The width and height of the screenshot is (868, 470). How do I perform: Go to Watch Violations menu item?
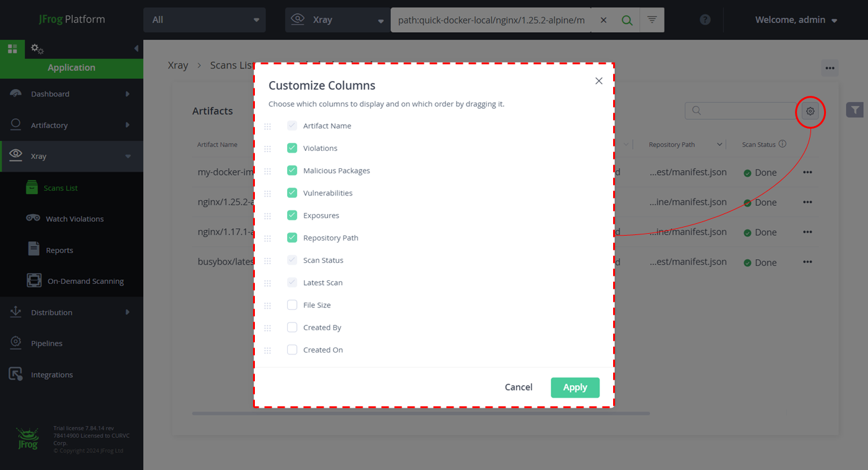point(75,219)
